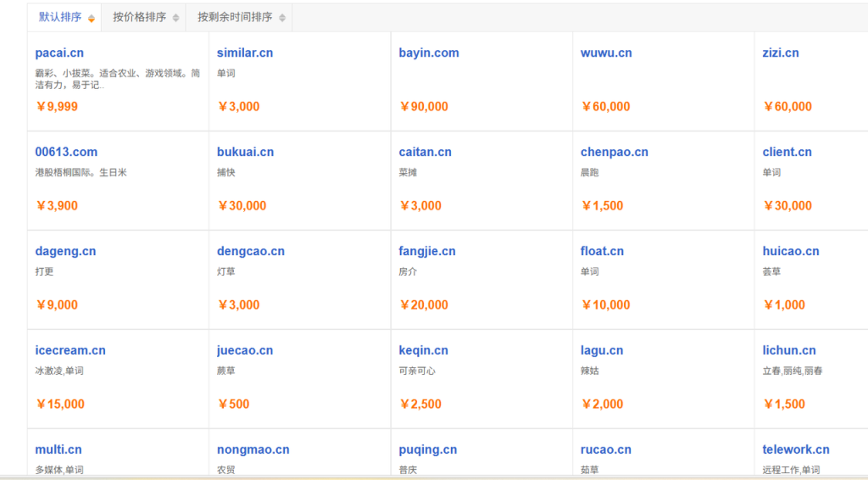Open the telework.cn domain link

coord(796,449)
